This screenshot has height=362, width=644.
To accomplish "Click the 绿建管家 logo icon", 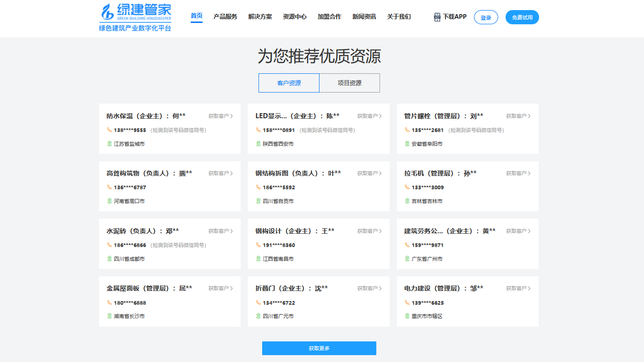I will 108,12.
